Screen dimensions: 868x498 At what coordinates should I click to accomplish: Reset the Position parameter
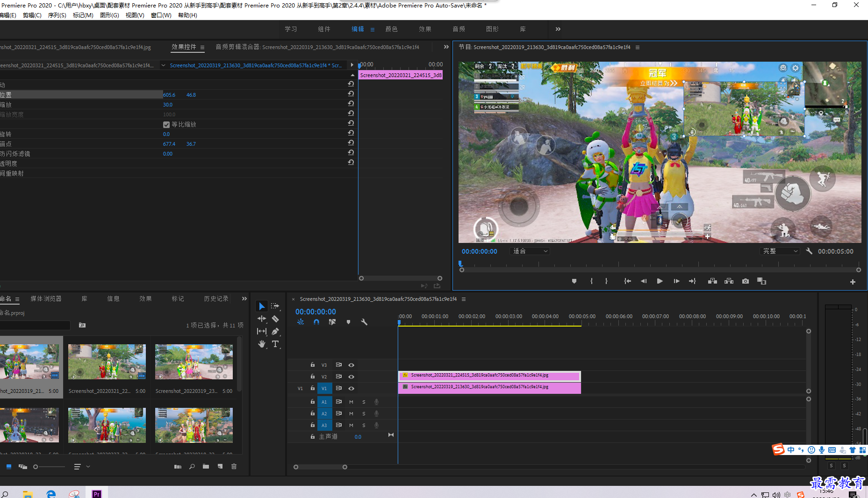351,93
